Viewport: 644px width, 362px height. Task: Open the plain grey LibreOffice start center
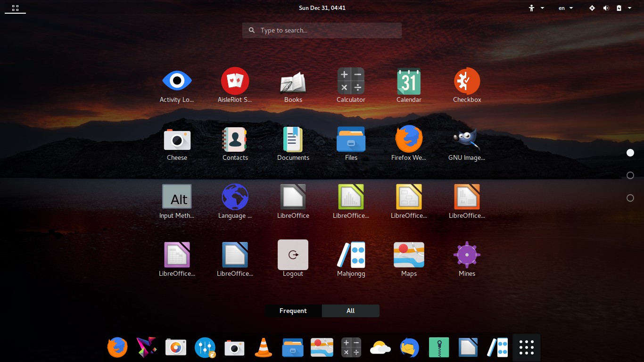pyautogui.click(x=293, y=197)
